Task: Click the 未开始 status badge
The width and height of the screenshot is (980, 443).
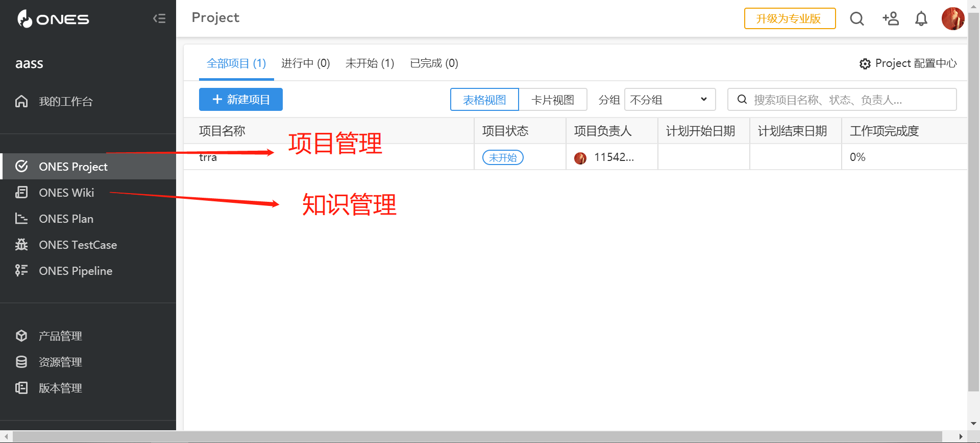Action: (x=503, y=157)
